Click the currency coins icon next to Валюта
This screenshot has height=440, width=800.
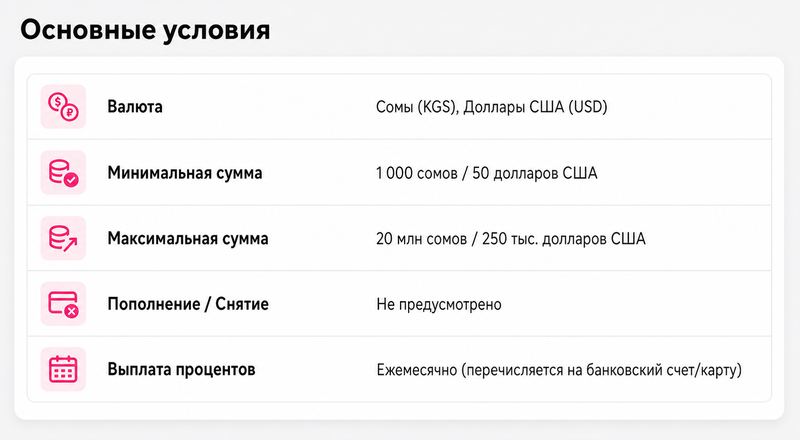tap(63, 107)
